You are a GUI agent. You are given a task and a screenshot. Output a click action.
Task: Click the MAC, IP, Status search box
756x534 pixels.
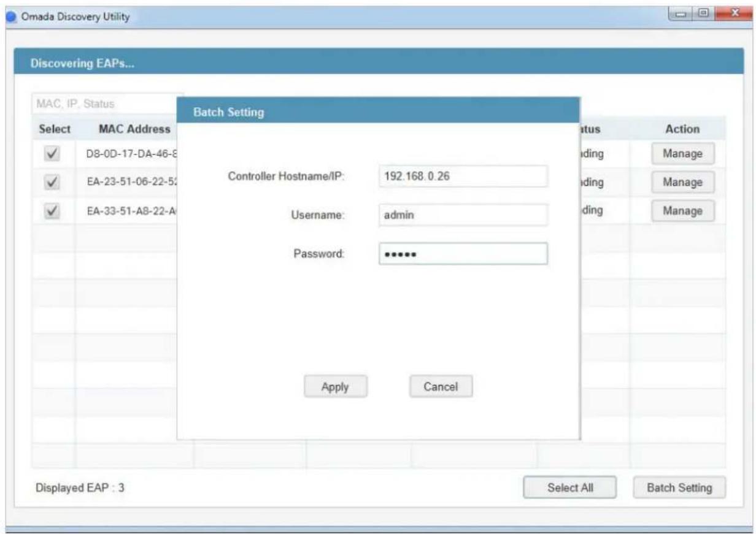pos(104,104)
